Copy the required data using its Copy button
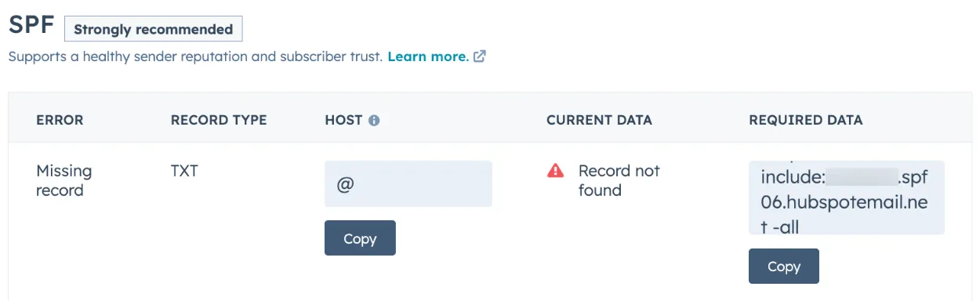The image size is (980, 301). pos(783,266)
